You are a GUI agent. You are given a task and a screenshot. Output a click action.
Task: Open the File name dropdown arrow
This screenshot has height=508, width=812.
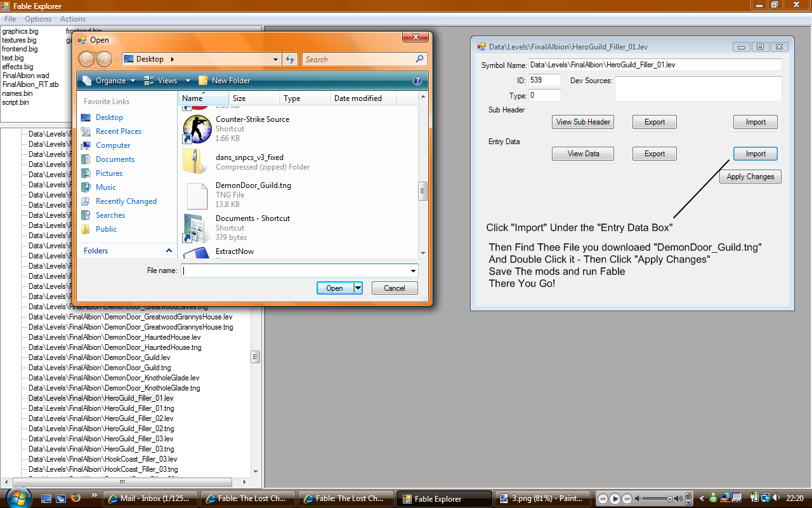coord(413,271)
